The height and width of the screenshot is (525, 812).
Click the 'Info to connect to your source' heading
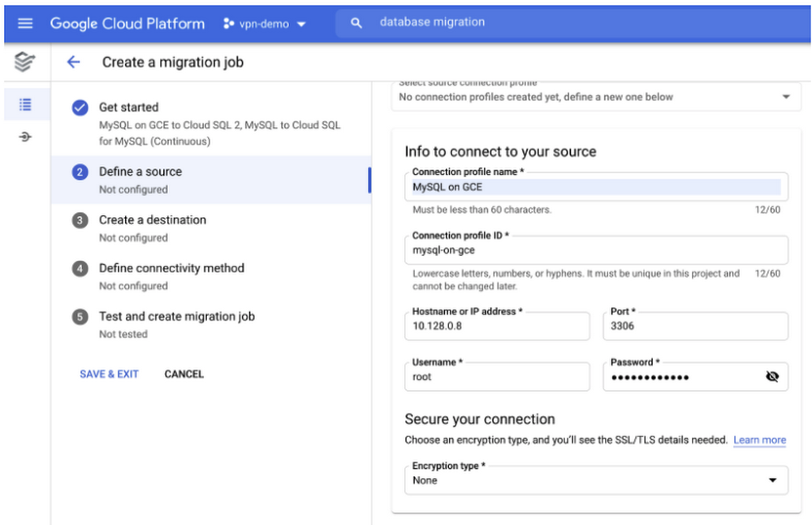point(500,151)
